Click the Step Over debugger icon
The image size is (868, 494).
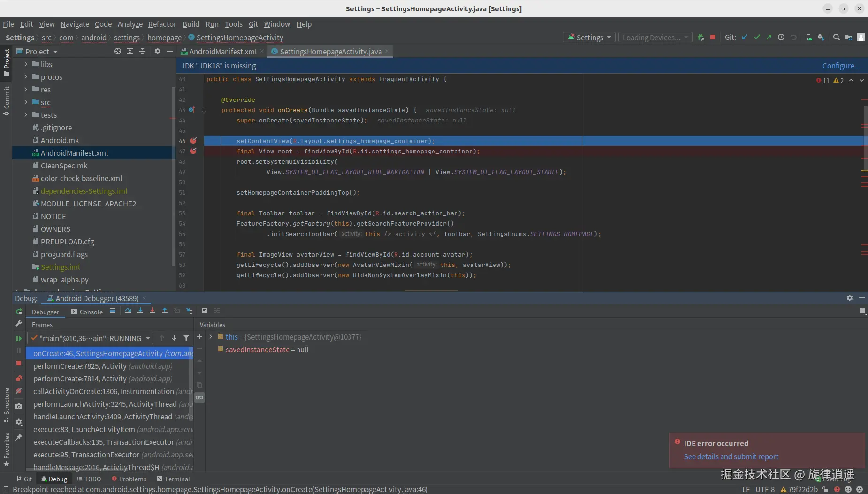128,311
